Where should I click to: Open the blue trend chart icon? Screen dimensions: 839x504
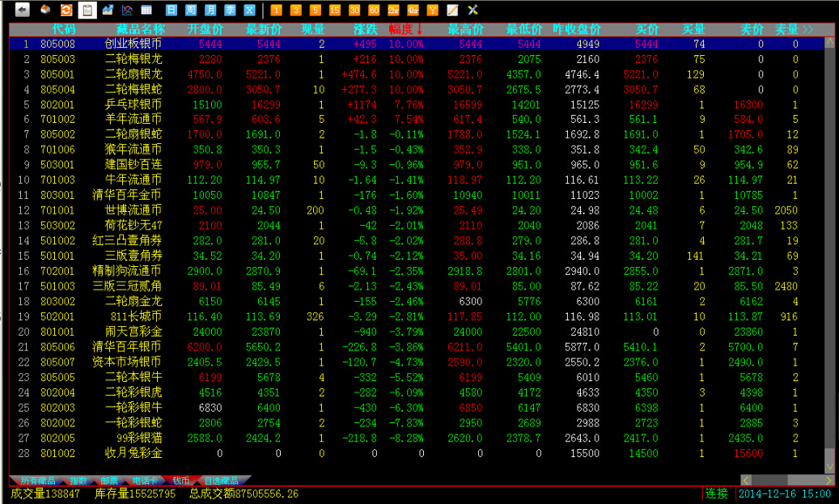point(108,10)
